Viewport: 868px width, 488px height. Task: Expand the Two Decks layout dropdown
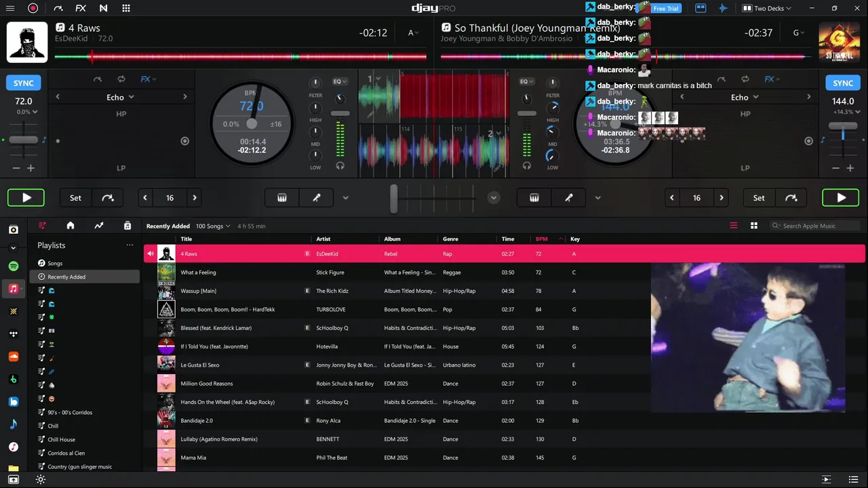coord(766,8)
